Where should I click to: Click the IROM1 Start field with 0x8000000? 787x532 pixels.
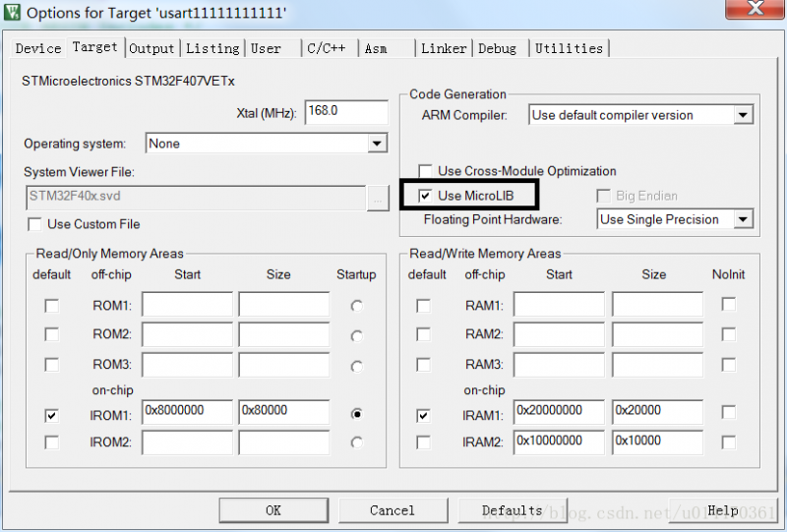point(188,412)
